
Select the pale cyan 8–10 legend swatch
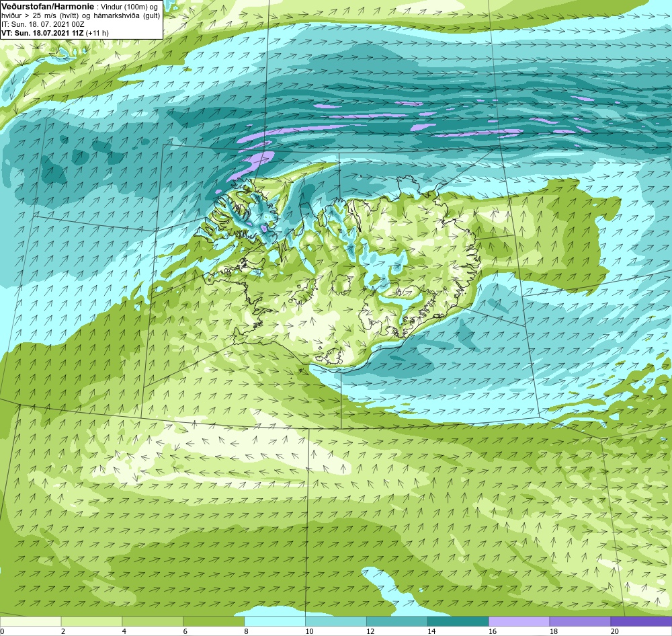[x=275, y=621]
